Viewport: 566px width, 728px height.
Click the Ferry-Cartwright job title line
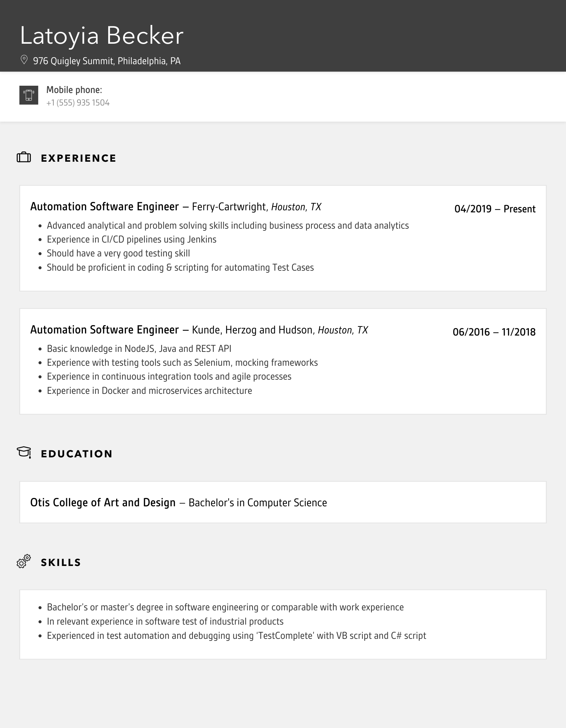tap(175, 207)
